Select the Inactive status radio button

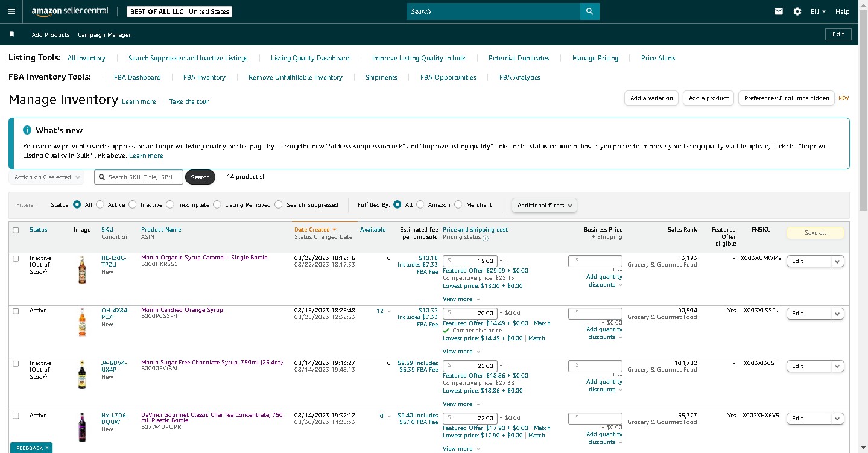(x=133, y=204)
